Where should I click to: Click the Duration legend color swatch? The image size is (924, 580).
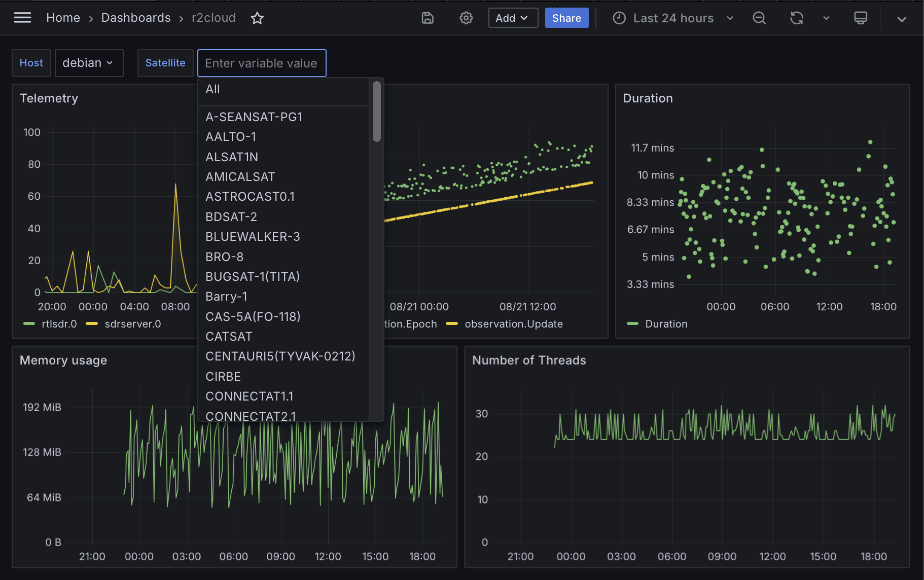pyautogui.click(x=632, y=324)
